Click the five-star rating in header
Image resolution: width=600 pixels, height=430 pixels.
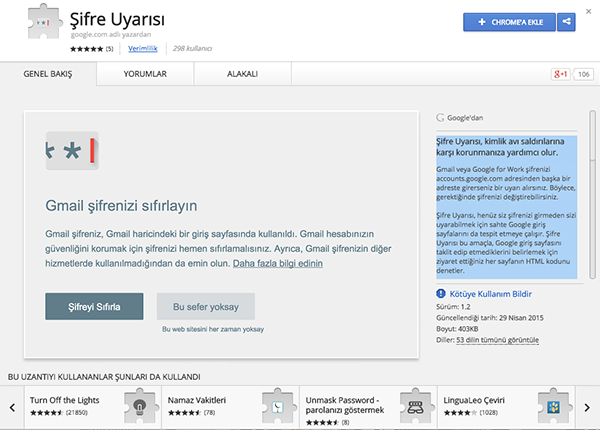pyautogui.click(x=86, y=49)
